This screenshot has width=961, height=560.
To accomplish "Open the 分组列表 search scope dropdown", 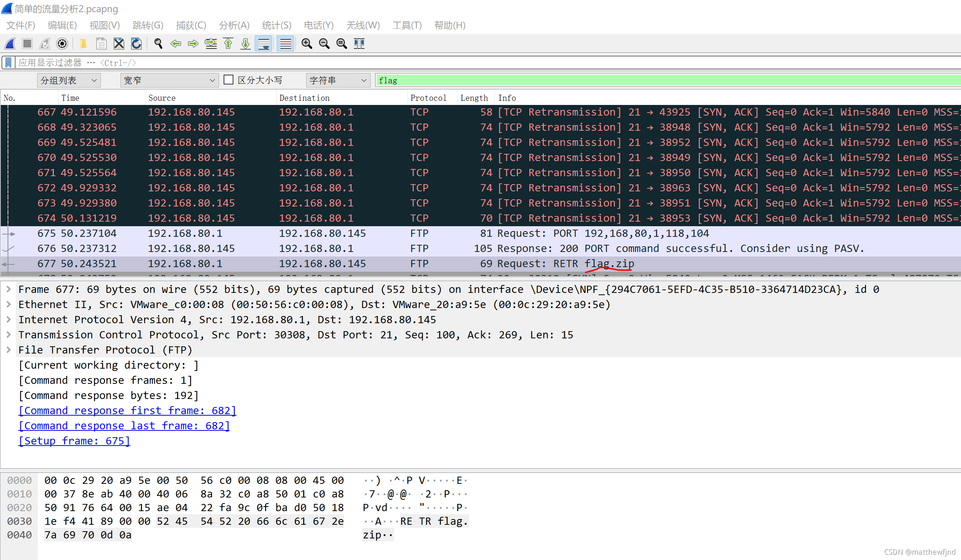I will [69, 80].
